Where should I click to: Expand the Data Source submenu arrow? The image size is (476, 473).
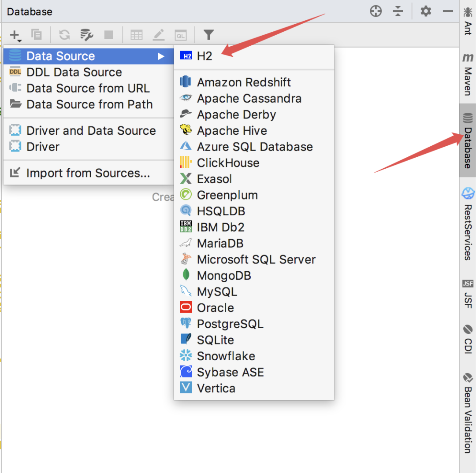(161, 56)
